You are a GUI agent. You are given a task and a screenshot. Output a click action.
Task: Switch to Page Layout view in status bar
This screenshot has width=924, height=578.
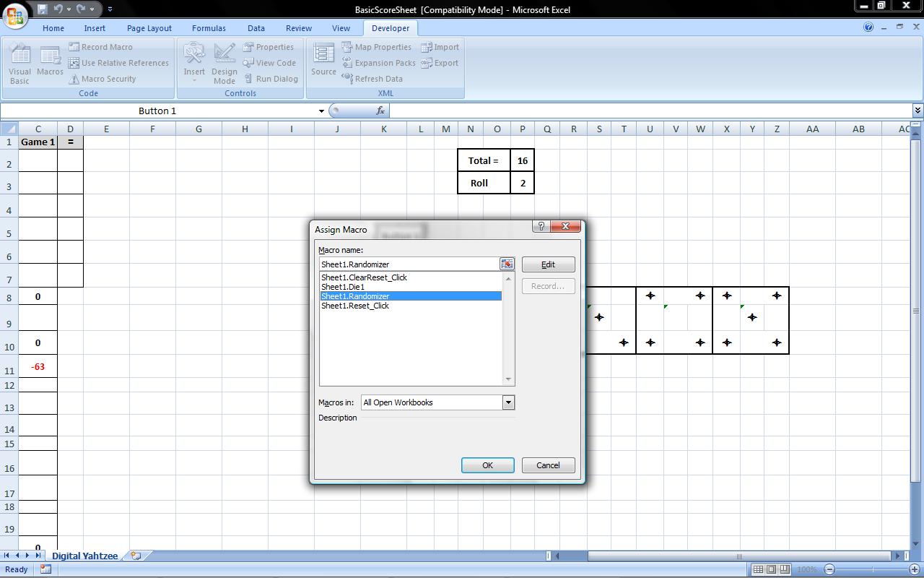[x=771, y=569]
